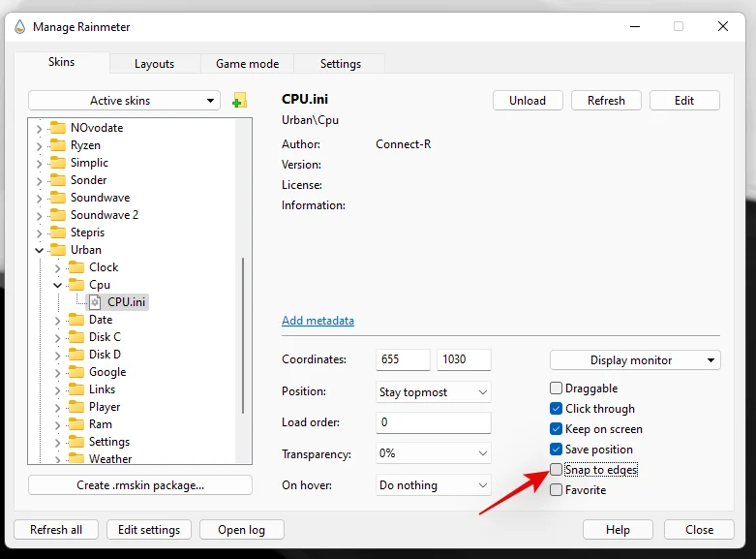Image resolution: width=756 pixels, height=559 pixels.
Task: Click the Disk C folder icon
Action: pyautogui.click(x=76, y=337)
